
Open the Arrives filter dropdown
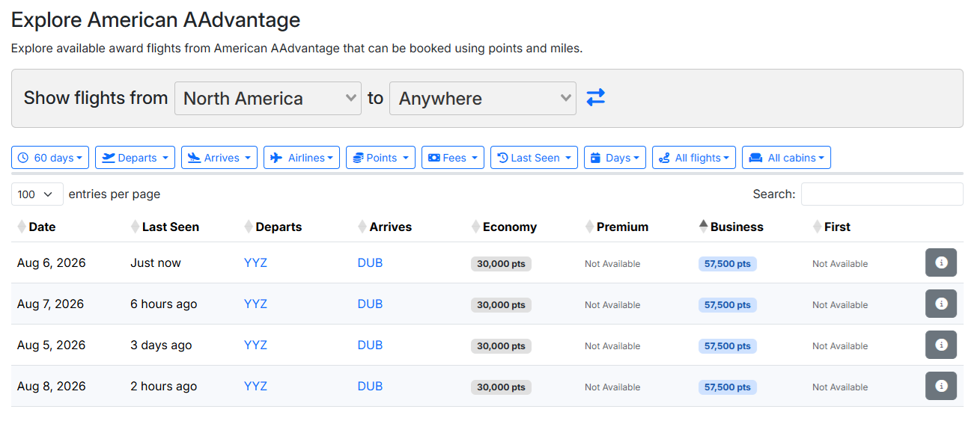[219, 158]
